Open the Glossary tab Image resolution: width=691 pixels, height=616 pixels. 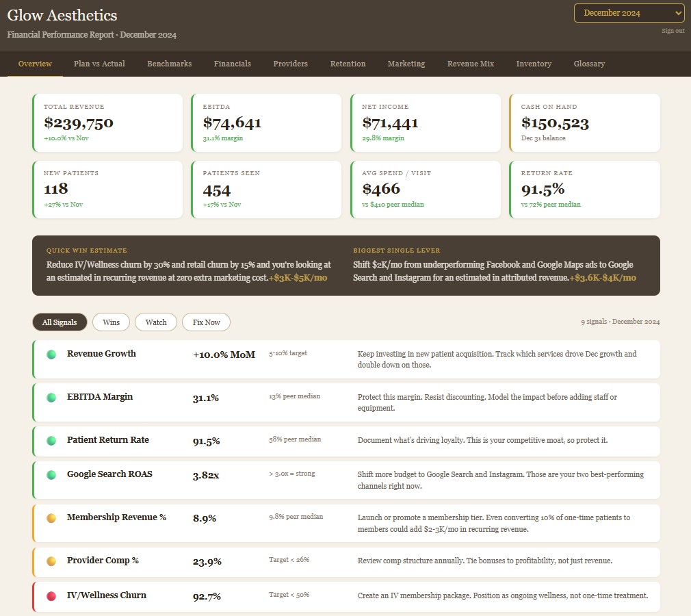pyautogui.click(x=589, y=64)
